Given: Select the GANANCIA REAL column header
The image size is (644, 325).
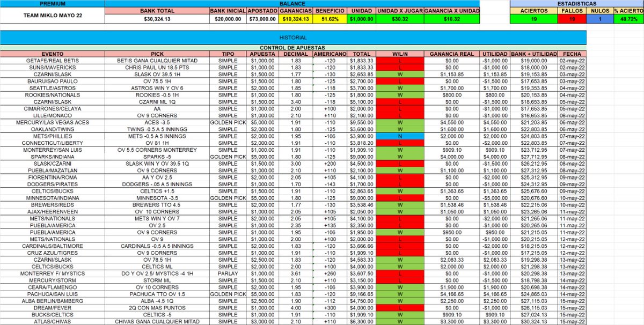Looking at the screenshot, I should tap(452, 54).
